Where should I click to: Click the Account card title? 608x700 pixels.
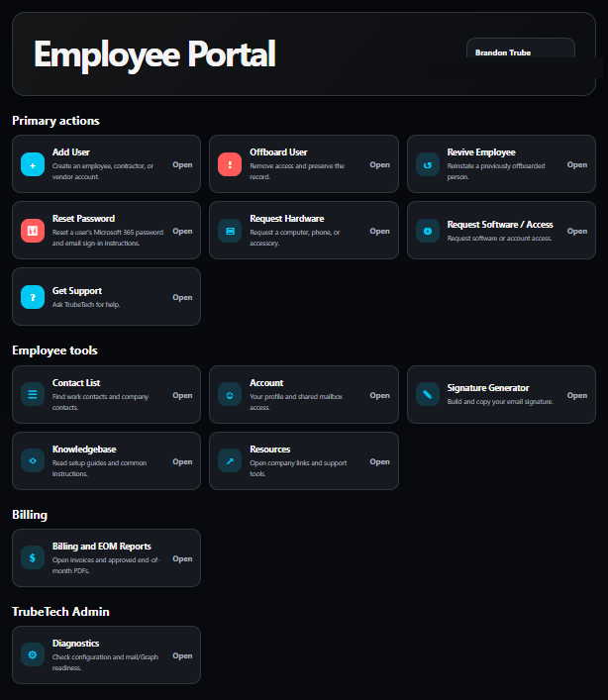tap(266, 382)
